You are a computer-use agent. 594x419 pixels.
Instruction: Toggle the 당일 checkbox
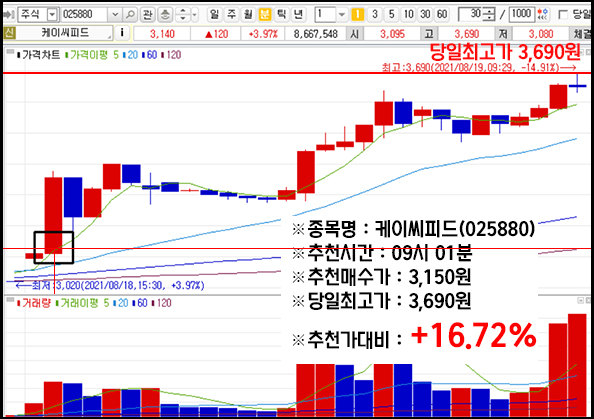[x=563, y=15]
